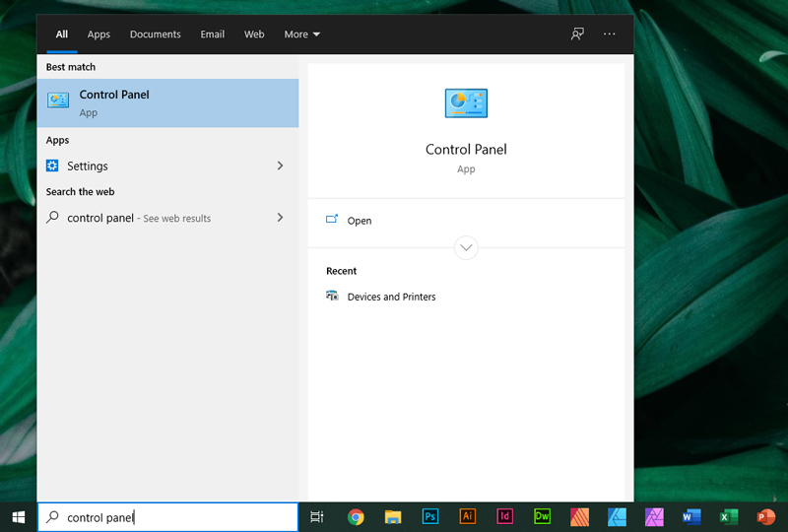
Task: Click the large Control Panel preview icon
Action: pyautogui.click(x=466, y=103)
